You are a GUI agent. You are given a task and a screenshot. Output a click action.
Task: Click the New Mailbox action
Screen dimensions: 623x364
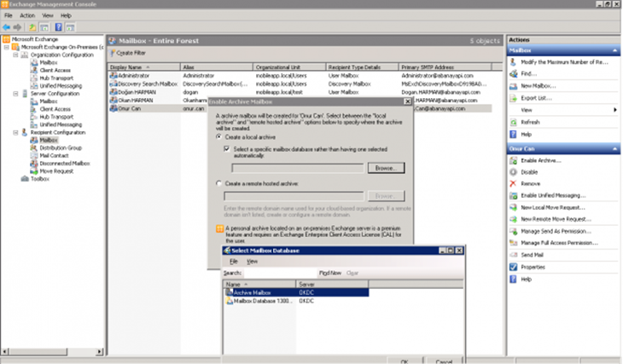(538, 86)
